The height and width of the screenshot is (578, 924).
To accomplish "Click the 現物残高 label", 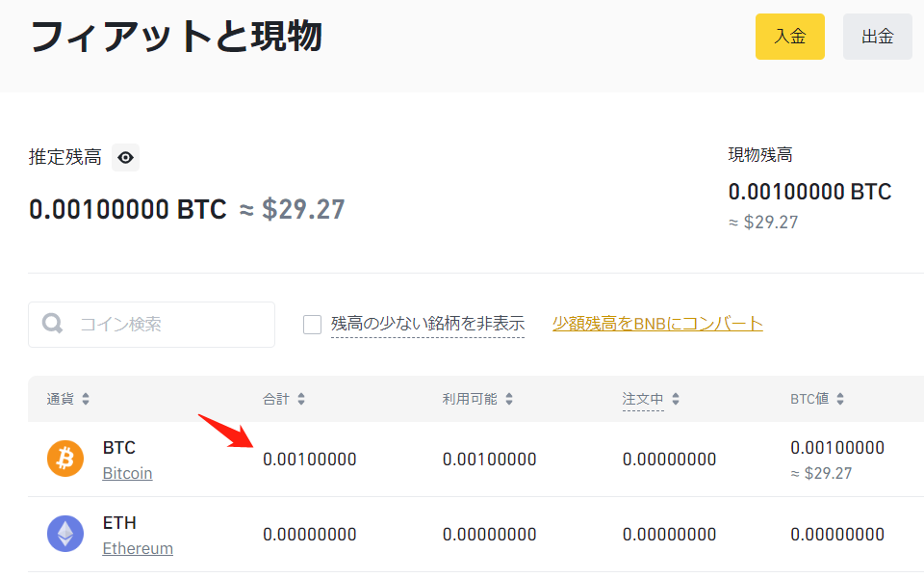I will click(760, 154).
